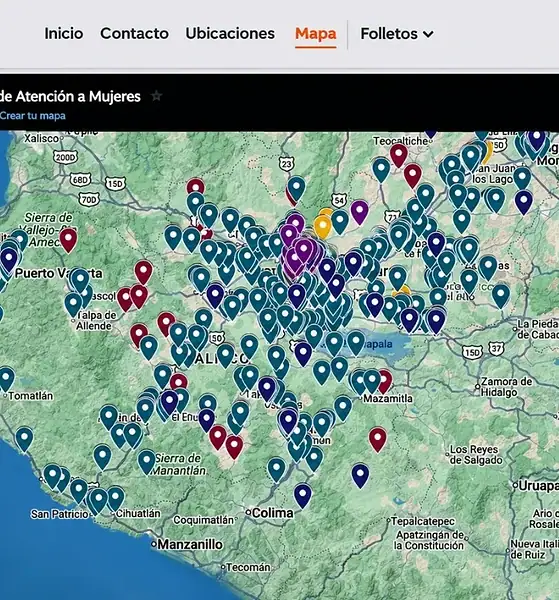Select the navy pin above La Piedad, far right
This screenshot has height=600, width=559.
[524, 202]
